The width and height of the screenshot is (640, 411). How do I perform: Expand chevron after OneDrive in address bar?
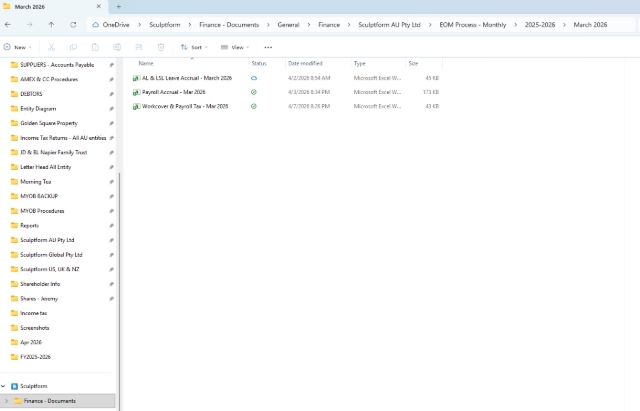pyautogui.click(x=140, y=25)
